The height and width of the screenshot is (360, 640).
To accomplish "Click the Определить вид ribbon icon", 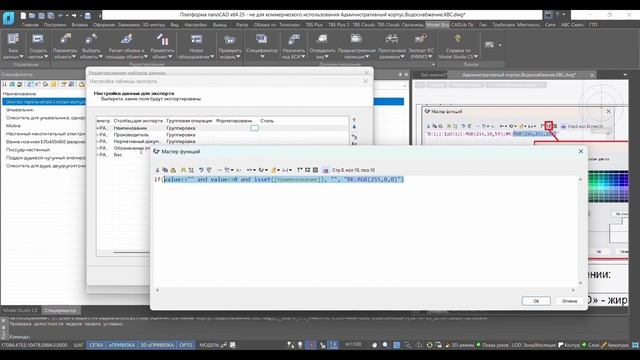I will coord(322,39).
